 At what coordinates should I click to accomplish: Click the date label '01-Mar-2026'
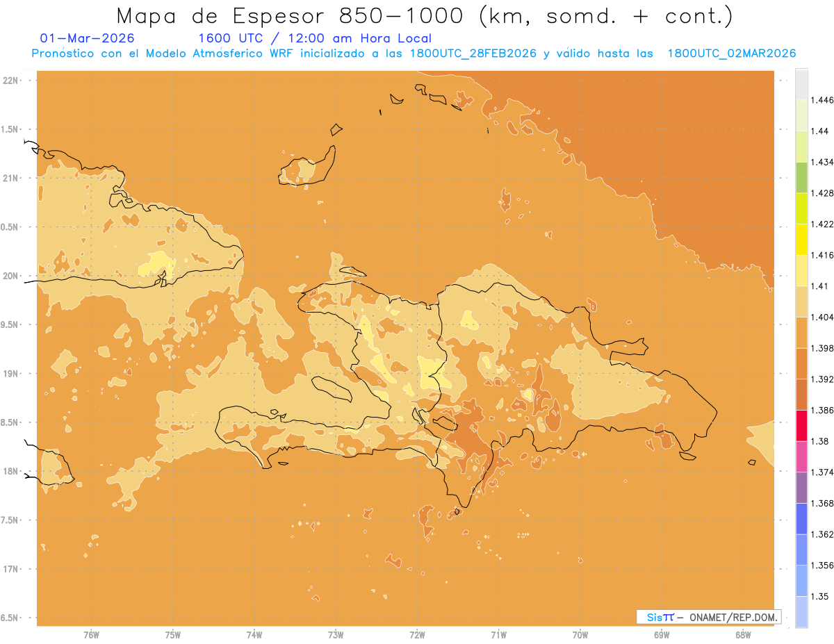[x=88, y=38]
